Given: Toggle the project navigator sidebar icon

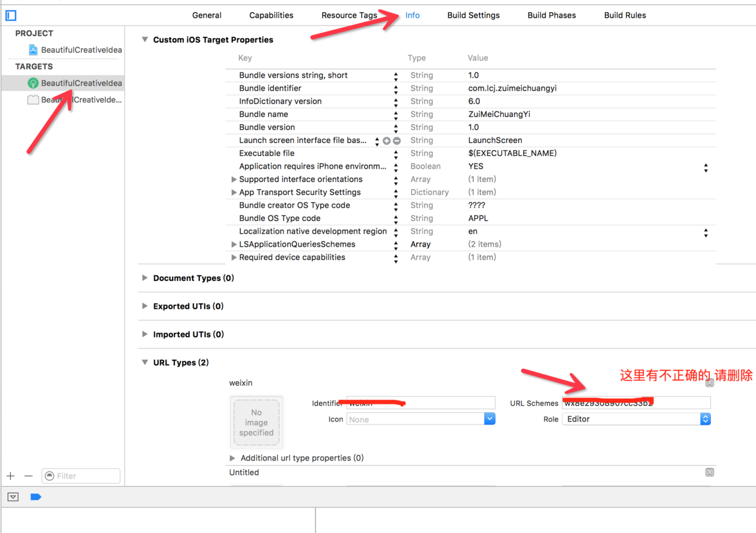Looking at the screenshot, I should (x=11, y=15).
